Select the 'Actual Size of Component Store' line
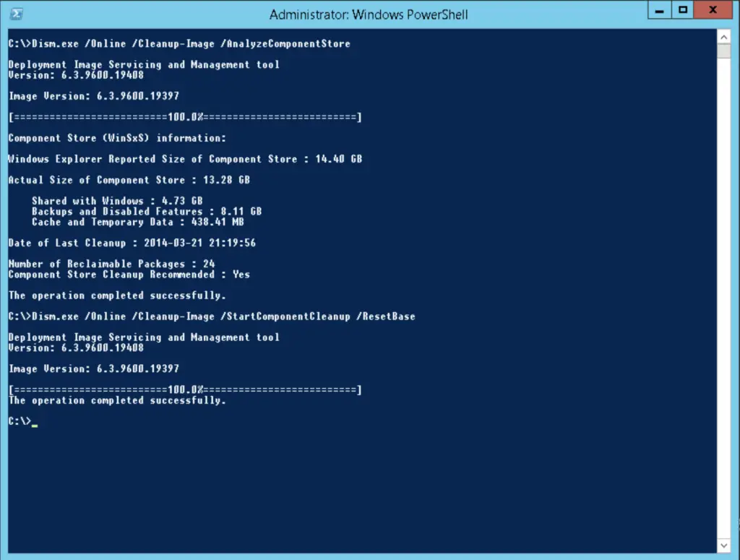Image resolution: width=740 pixels, height=560 pixels. point(129,180)
